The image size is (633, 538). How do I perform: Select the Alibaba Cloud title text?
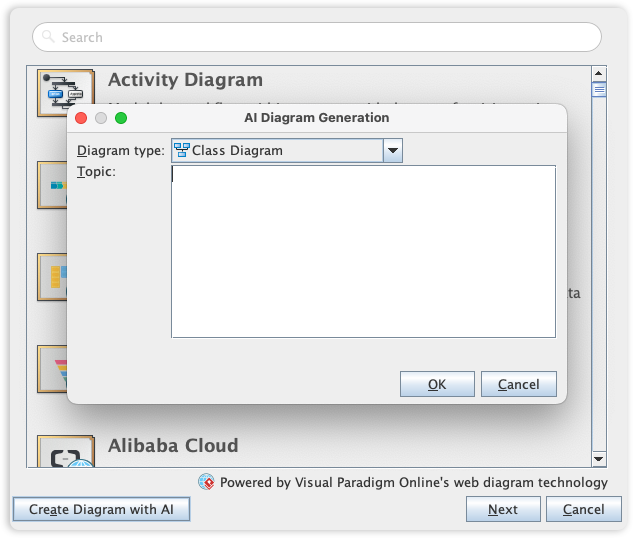point(173,445)
